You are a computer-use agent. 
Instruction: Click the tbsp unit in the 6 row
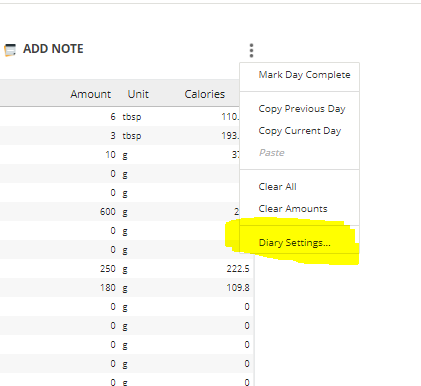pos(132,117)
